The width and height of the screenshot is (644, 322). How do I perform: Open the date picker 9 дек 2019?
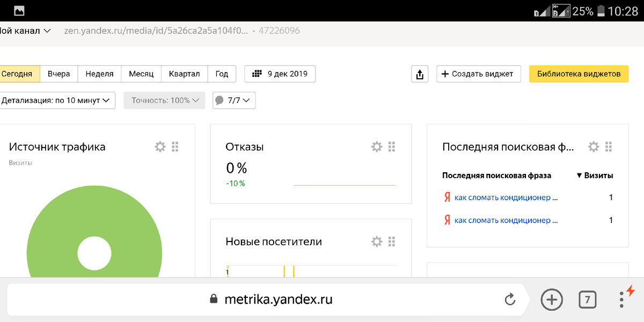[x=280, y=74]
